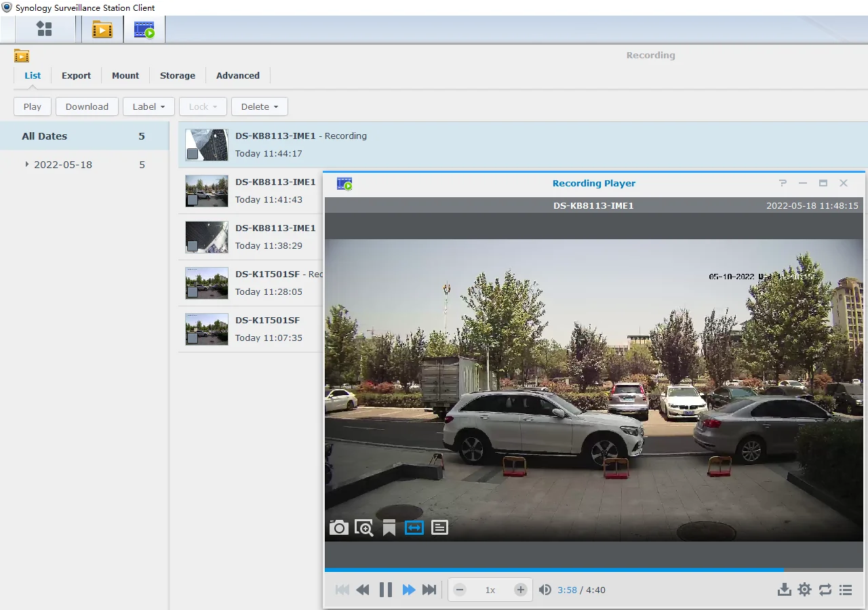Viewport: 868px width, 610px height.
Task: Mute the recording volume
Action: (545, 590)
